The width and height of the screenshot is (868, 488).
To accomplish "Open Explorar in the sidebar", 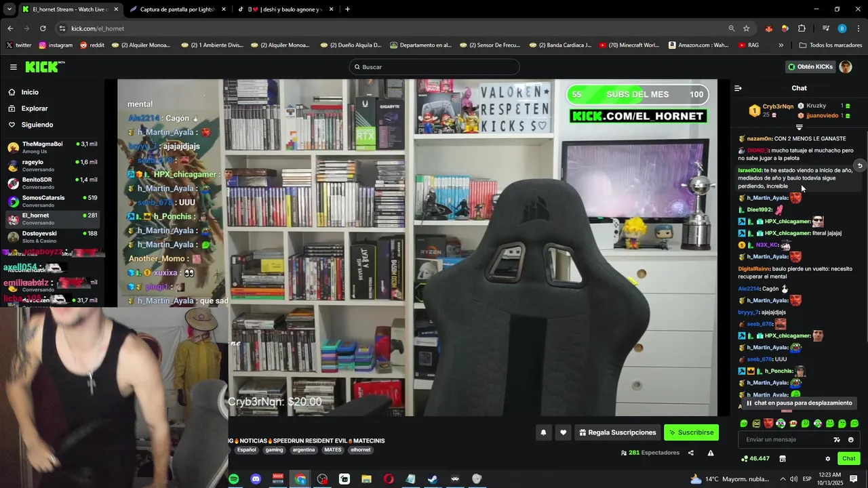I will 34,108.
